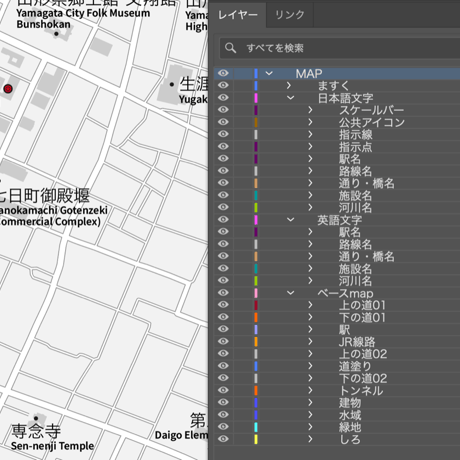This screenshot has height=460, width=460.
Task: Switch to the リンク tab
Action: click(x=290, y=15)
